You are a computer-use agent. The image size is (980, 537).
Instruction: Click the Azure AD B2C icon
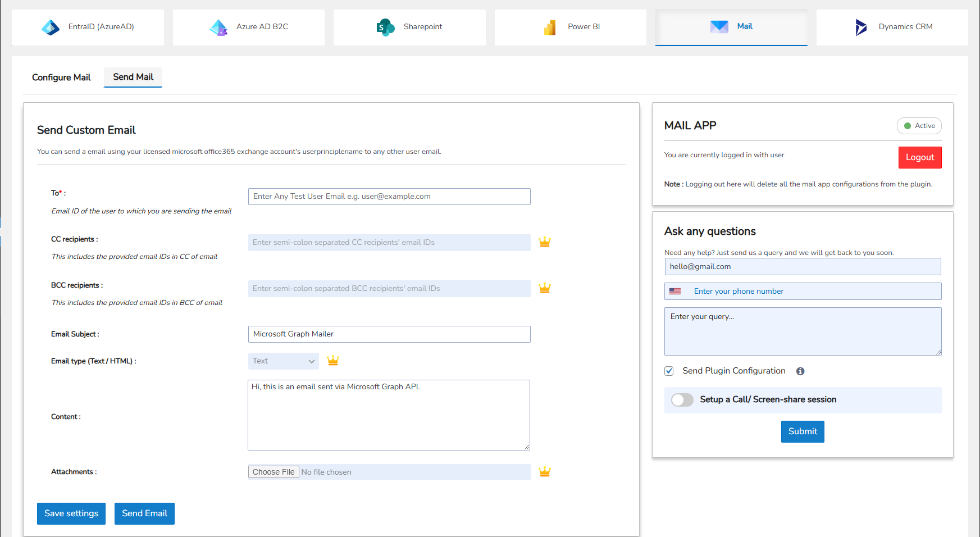click(x=218, y=26)
